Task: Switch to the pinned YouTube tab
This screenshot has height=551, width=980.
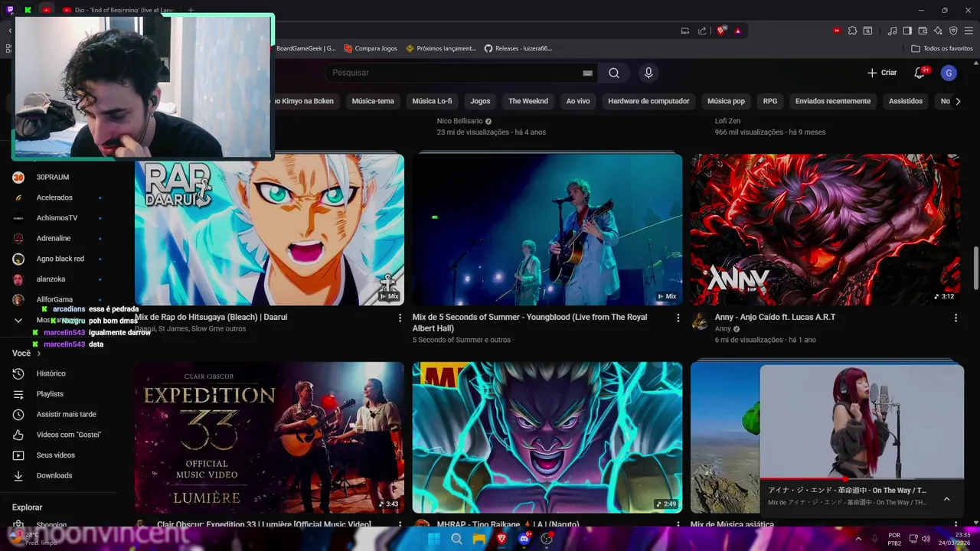Action: coord(47,10)
